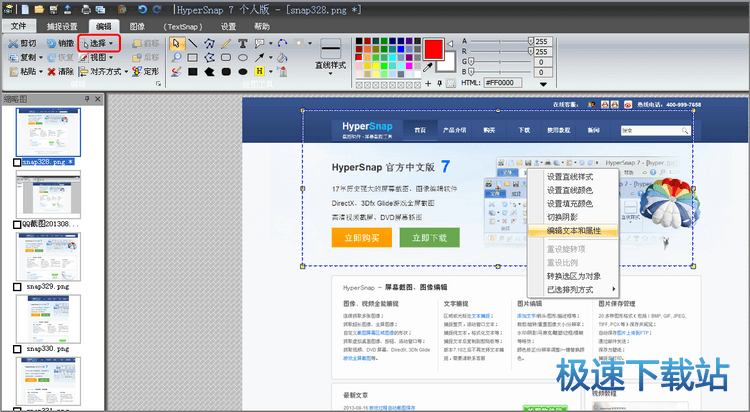This screenshot has width=750, height=412.
Task: Switch to the 设置 tab
Action: 228,26
